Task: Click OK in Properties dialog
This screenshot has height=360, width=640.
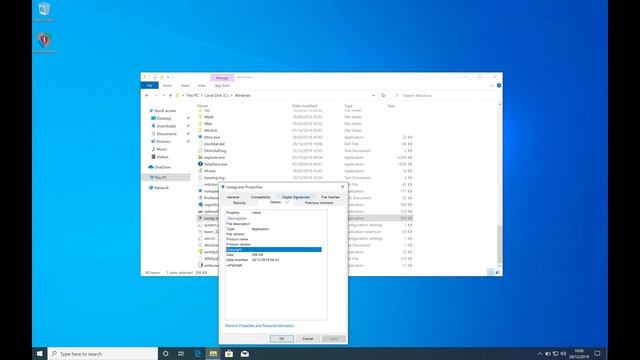Action: (x=281, y=339)
